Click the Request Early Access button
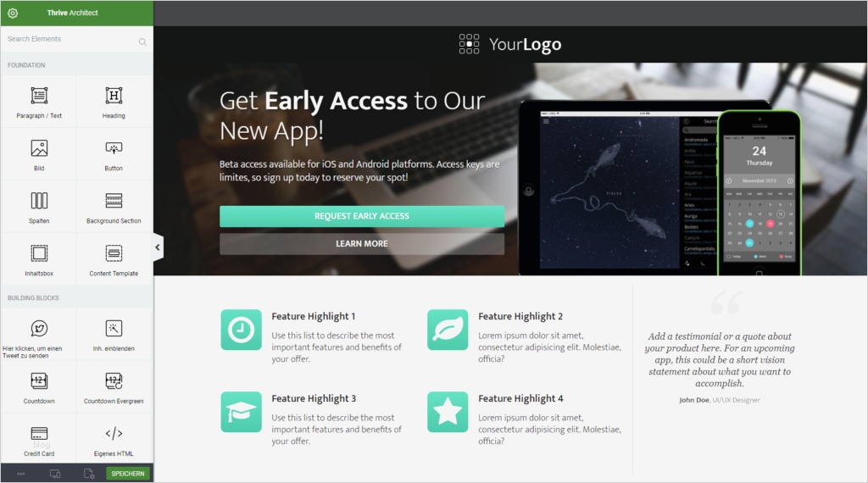The width and height of the screenshot is (868, 483). (x=362, y=216)
